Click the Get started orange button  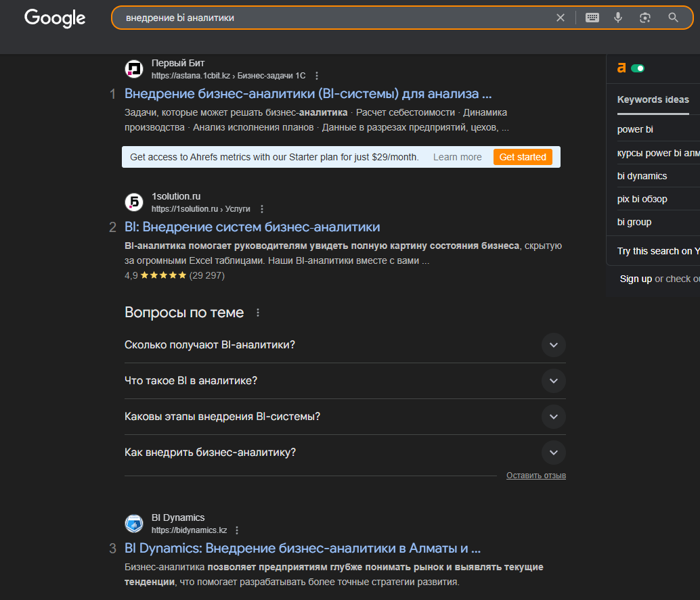[x=523, y=157]
